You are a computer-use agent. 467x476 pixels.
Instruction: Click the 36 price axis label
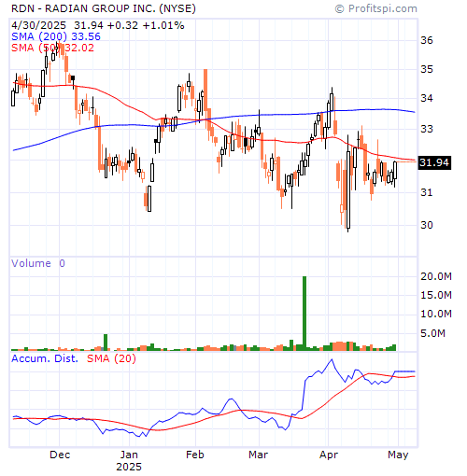click(x=427, y=40)
